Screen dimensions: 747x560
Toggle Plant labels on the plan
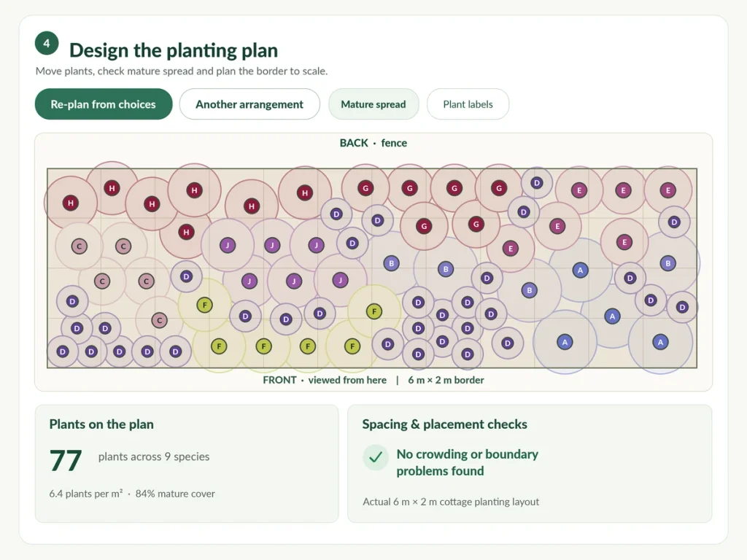pos(468,104)
